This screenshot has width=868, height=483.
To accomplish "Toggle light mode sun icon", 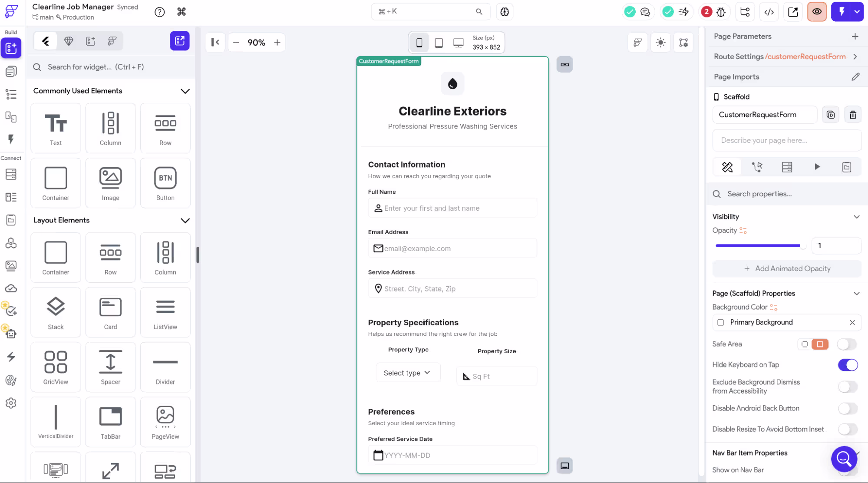I will [660, 43].
